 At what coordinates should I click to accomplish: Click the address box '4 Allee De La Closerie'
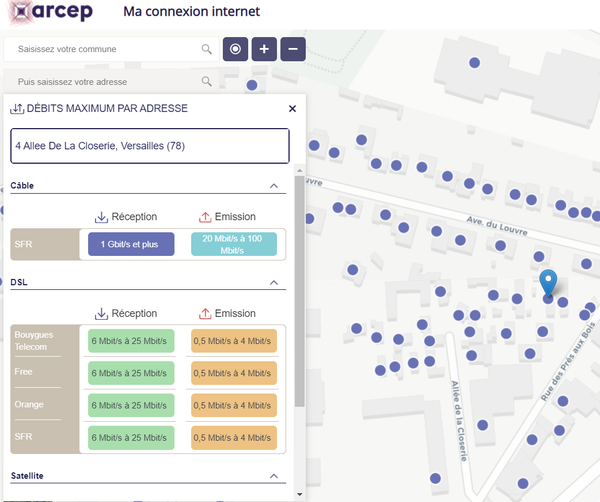pyautogui.click(x=150, y=146)
